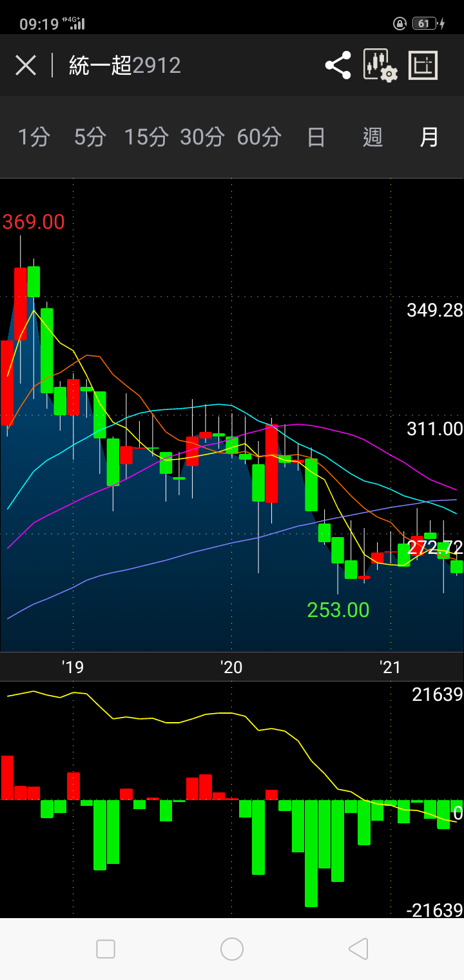The width and height of the screenshot is (464, 980).
Task: Switch to 30分 timeframe
Action: pyautogui.click(x=202, y=137)
